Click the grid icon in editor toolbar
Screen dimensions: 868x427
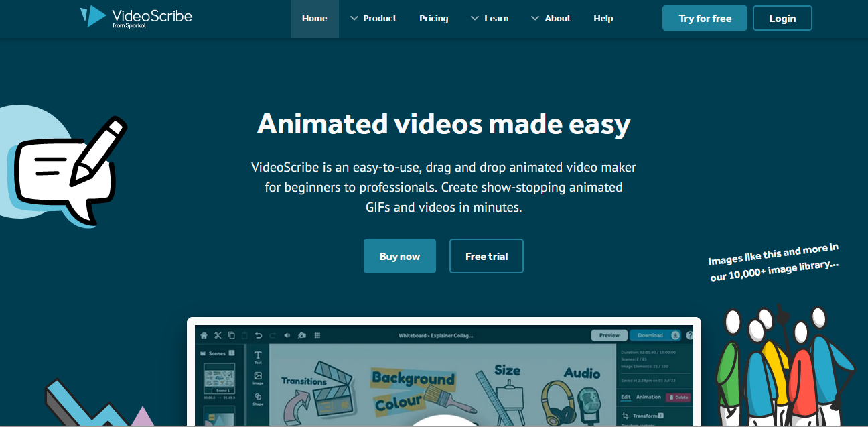click(317, 335)
